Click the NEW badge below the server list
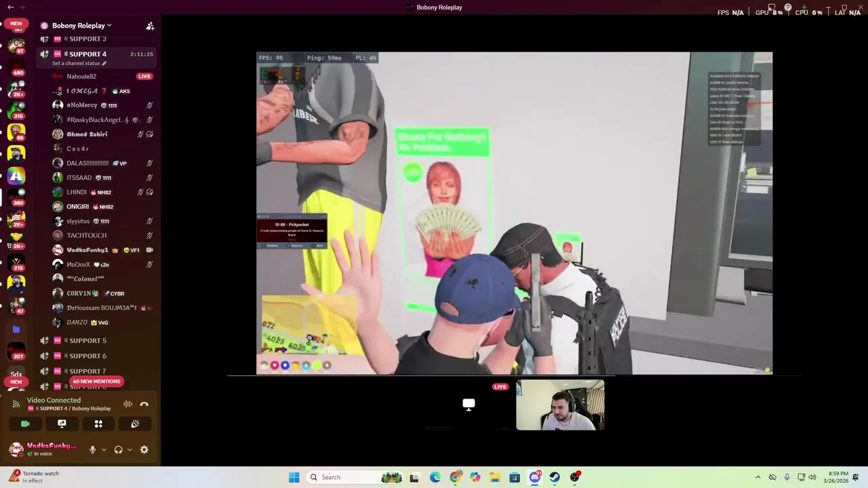 (x=16, y=382)
